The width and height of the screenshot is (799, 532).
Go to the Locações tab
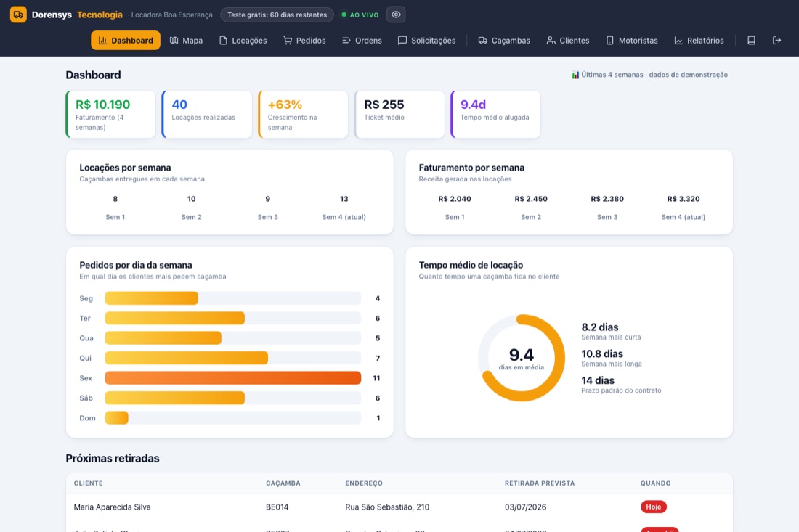pyautogui.click(x=243, y=40)
